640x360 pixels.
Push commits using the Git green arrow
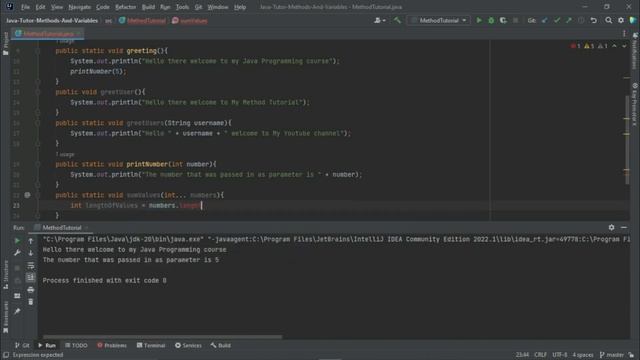click(x=569, y=20)
